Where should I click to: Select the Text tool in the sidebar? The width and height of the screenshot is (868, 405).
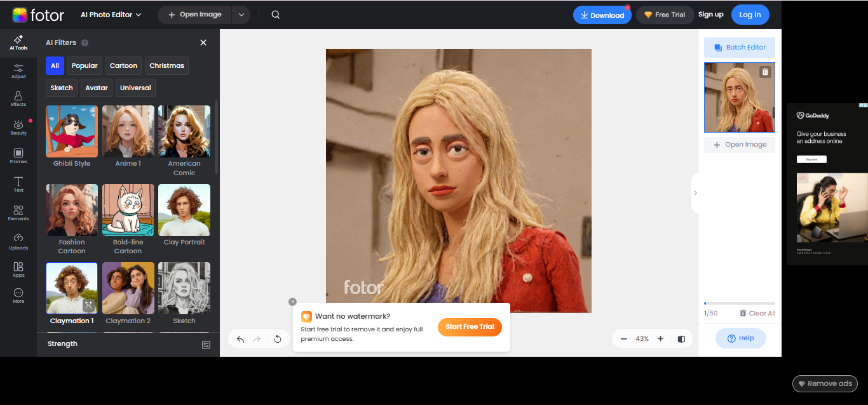pos(18,184)
